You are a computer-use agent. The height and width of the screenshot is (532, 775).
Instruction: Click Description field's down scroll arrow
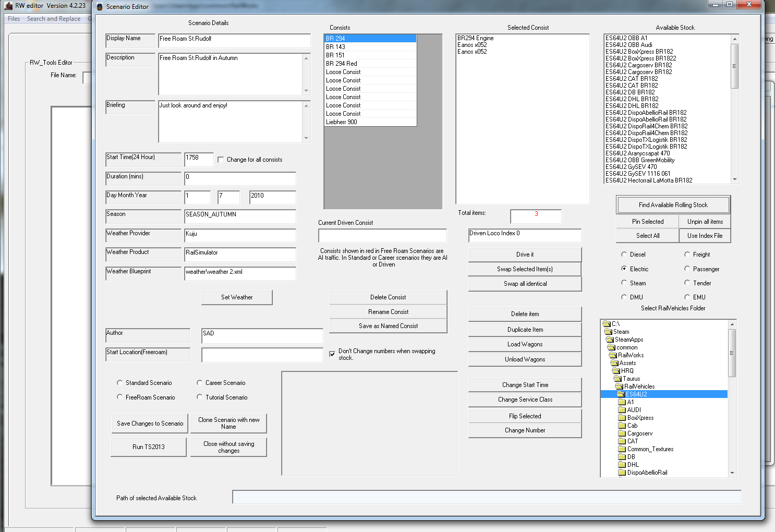pyautogui.click(x=306, y=91)
